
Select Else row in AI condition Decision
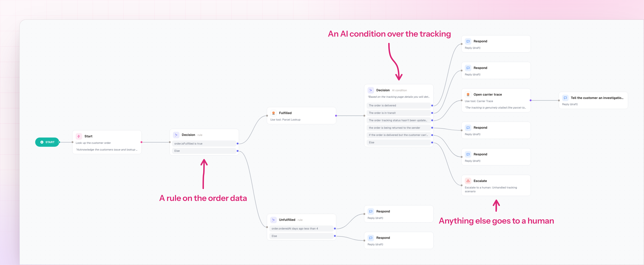(398, 143)
